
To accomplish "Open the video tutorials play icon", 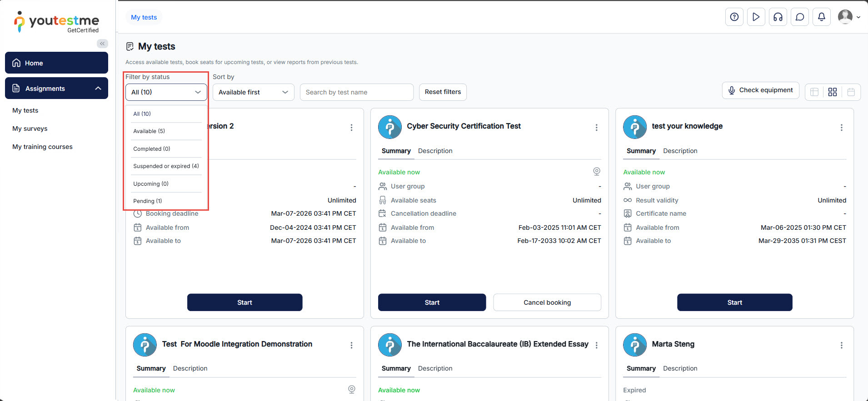I will pyautogui.click(x=756, y=17).
